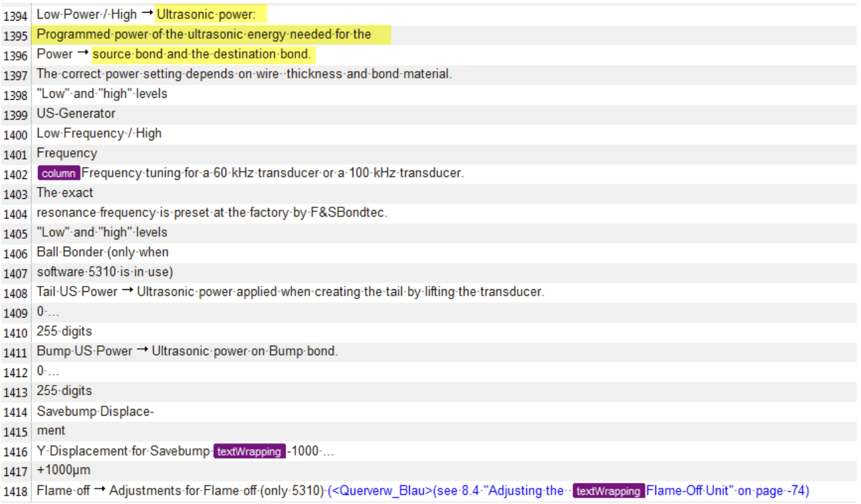Place cursor in 'Savebump Displace-' line
The height and width of the screenshot is (504, 861).
coord(95,412)
